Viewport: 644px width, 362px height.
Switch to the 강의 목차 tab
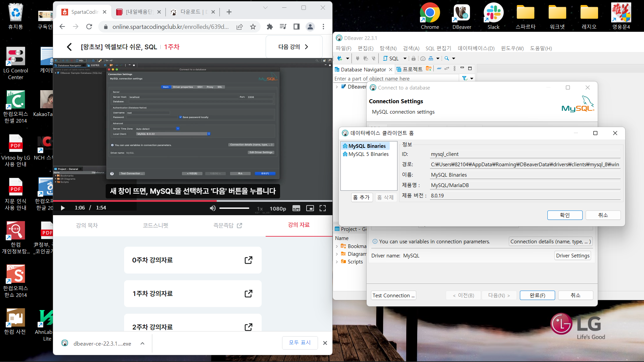pos(87,226)
